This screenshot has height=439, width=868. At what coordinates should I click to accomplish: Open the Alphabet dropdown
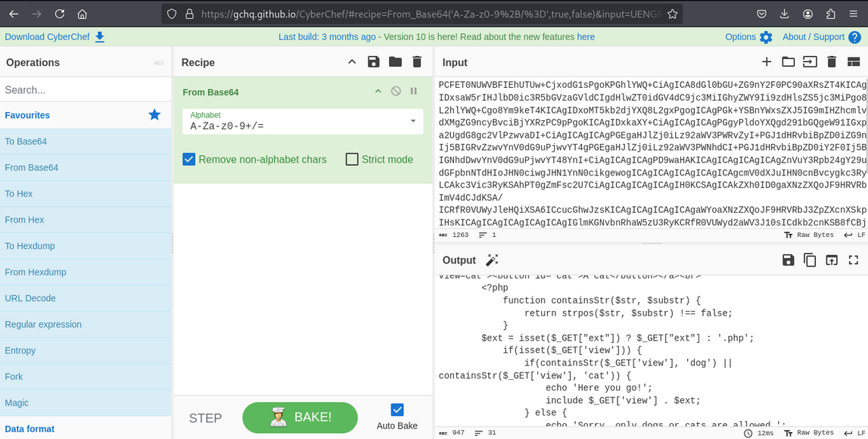(413, 121)
